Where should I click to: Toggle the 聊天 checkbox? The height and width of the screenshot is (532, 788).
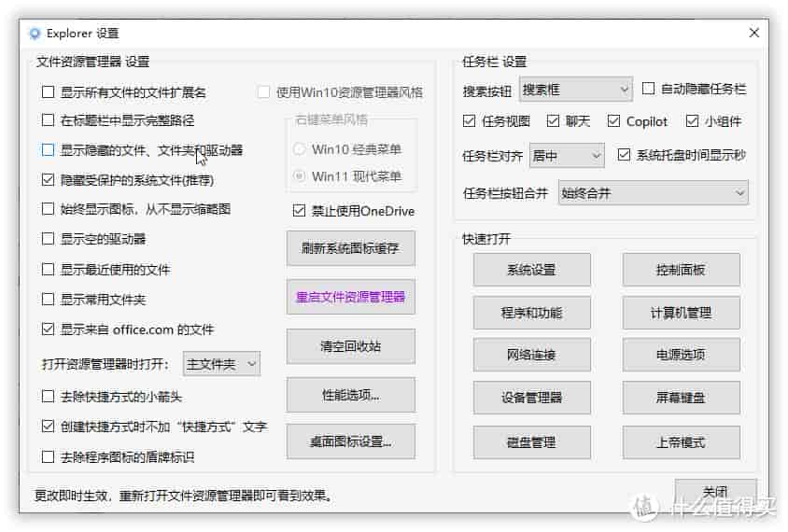553,121
